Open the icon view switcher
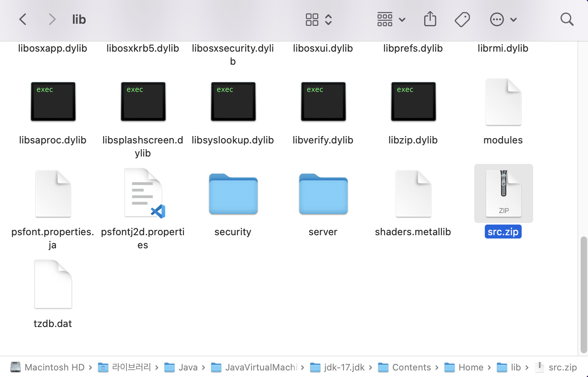The height and width of the screenshot is (377, 588). tap(319, 19)
